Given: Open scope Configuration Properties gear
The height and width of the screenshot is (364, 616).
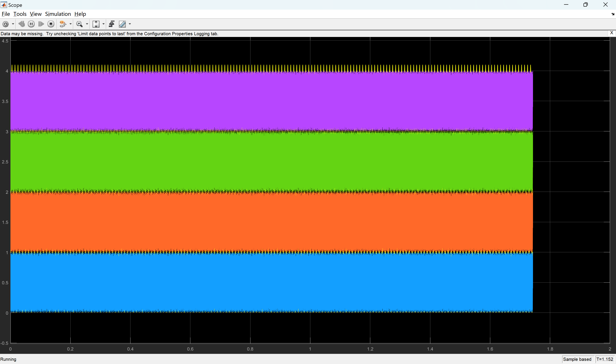Looking at the screenshot, I should click(x=5, y=24).
